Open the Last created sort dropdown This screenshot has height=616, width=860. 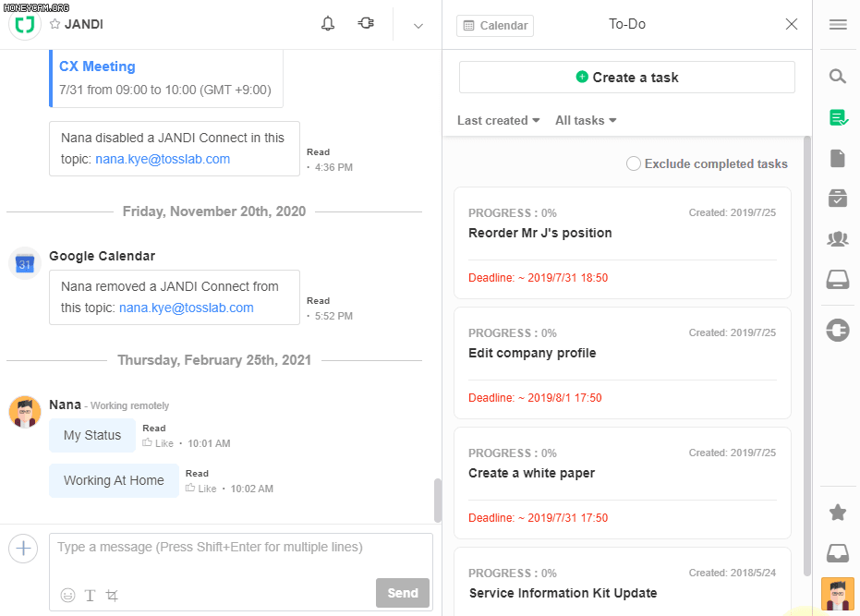pyautogui.click(x=499, y=121)
